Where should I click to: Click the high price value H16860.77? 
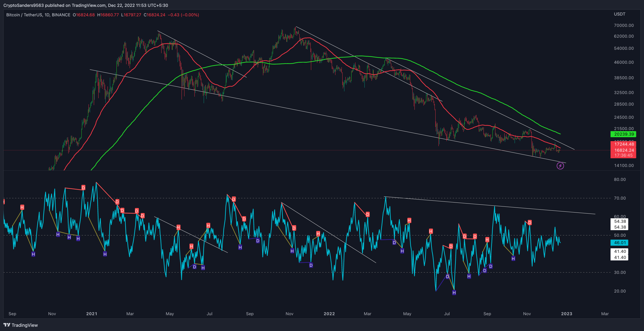click(x=108, y=15)
